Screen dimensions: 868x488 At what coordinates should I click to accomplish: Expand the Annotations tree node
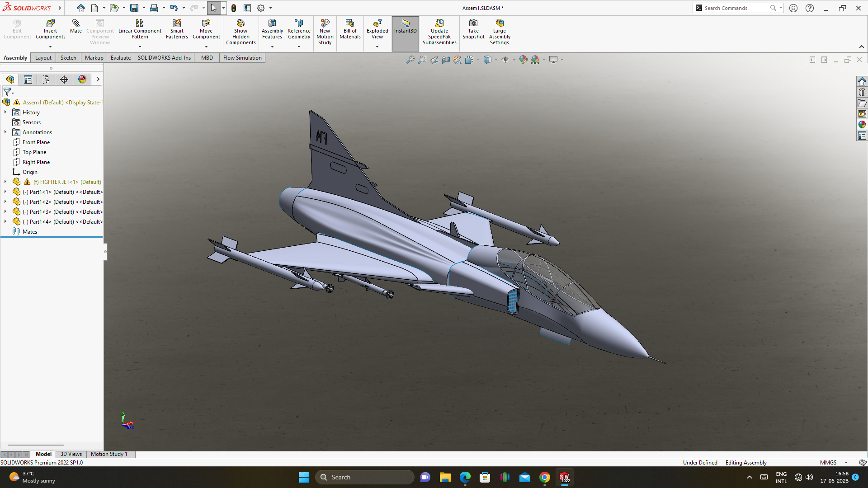coord(5,132)
